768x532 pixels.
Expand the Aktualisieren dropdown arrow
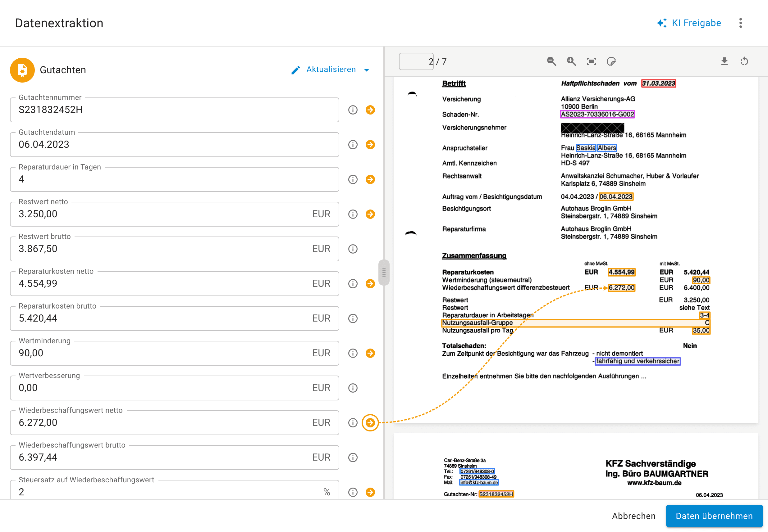(x=367, y=70)
